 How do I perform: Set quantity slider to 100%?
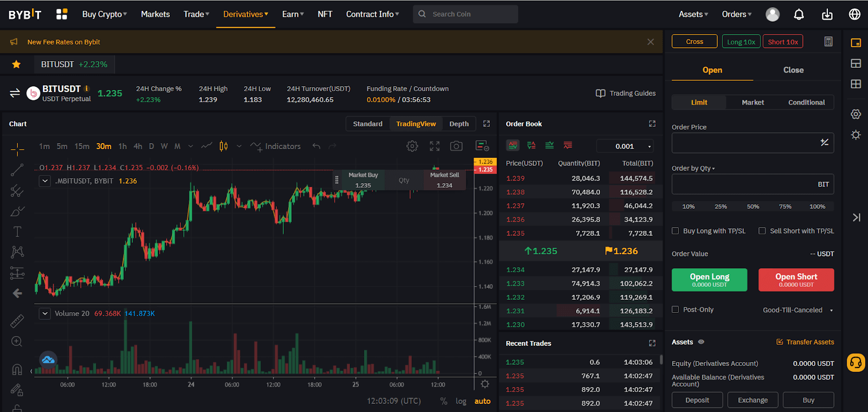tap(818, 207)
